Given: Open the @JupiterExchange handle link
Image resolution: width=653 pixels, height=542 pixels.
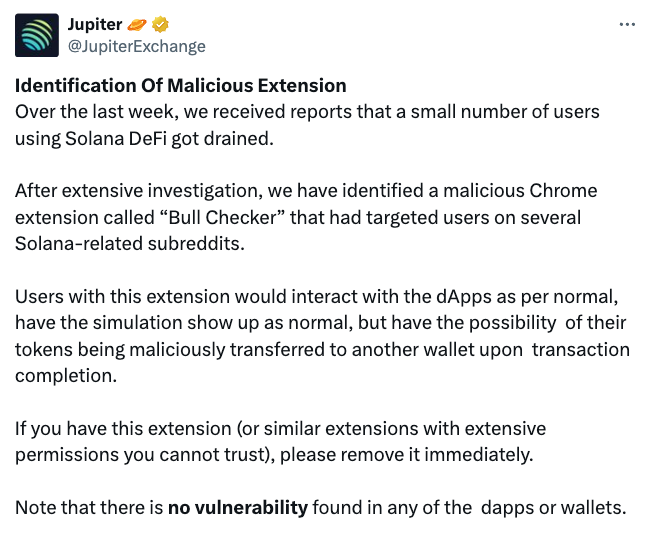Looking at the screenshot, I should 136,46.
